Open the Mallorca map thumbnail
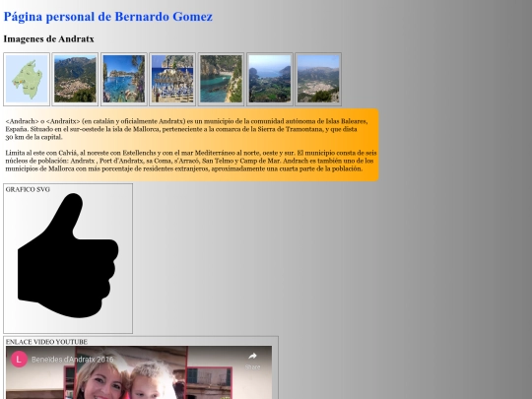This screenshot has height=399, width=532. tap(27, 80)
